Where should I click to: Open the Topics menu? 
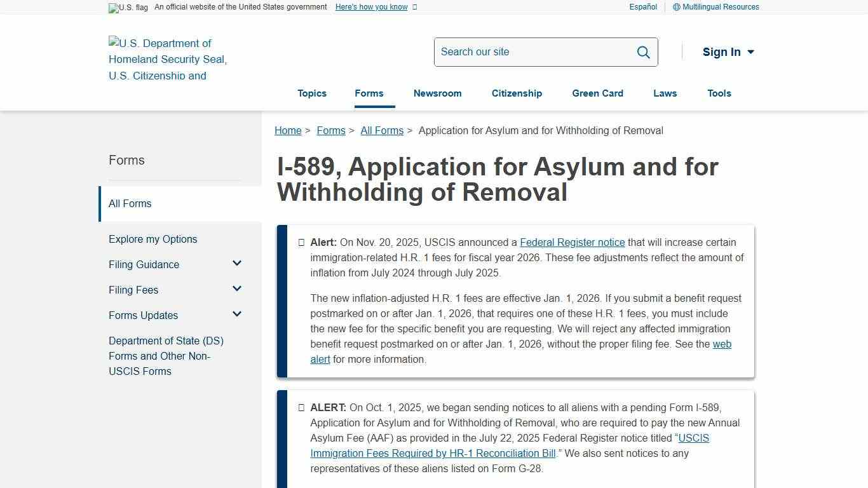(x=312, y=93)
